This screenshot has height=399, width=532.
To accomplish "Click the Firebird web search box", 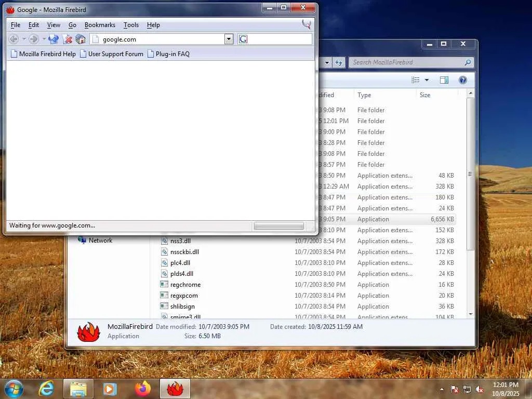I will point(275,39).
